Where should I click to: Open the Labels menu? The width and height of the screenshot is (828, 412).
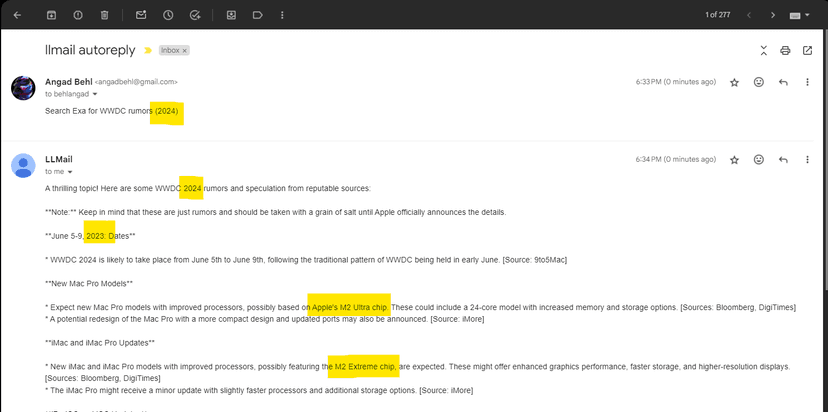click(257, 15)
